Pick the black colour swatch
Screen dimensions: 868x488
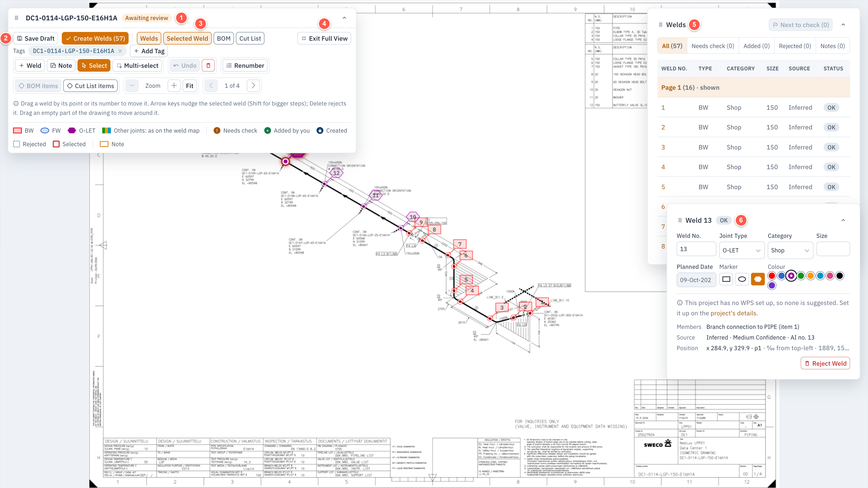(x=840, y=276)
